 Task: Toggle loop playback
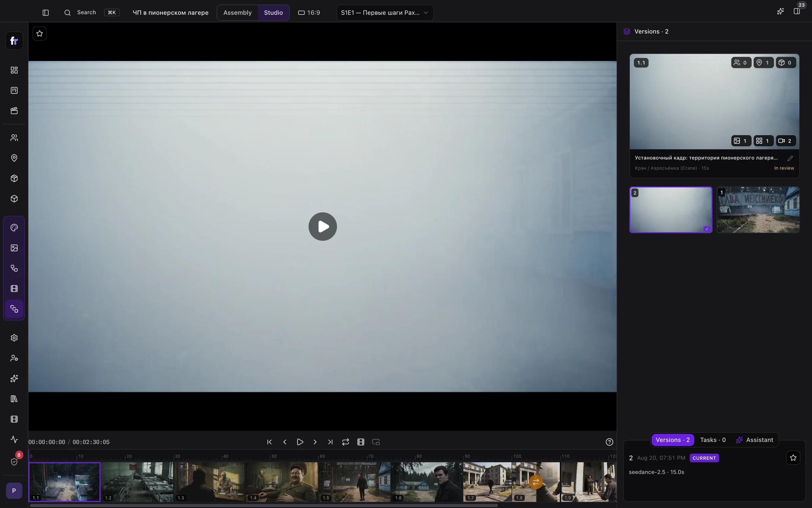tap(345, 442)
